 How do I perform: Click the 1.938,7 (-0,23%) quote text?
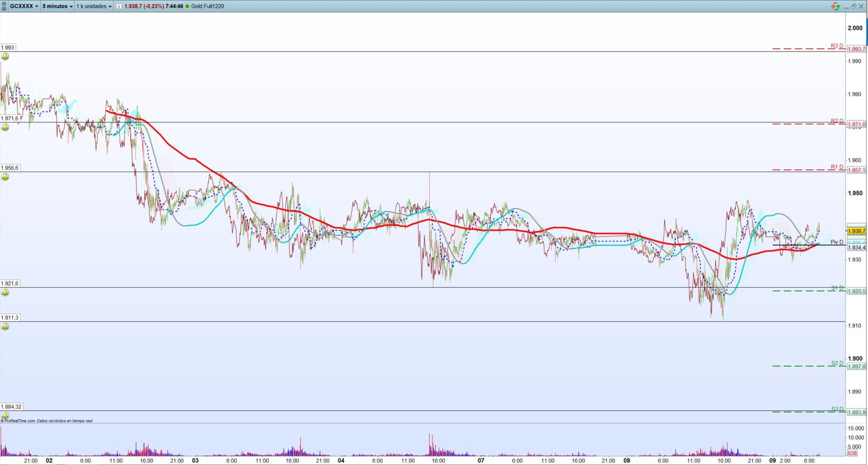click(x=144, y=6)
